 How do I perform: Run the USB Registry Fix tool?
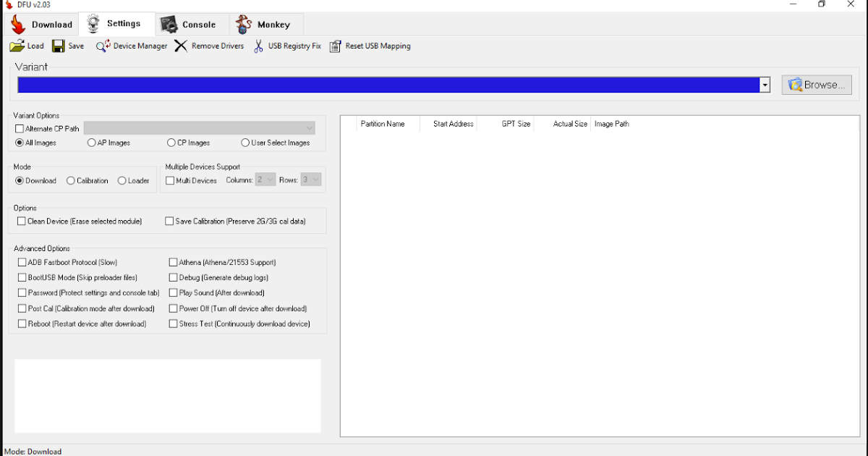[286, 46]
